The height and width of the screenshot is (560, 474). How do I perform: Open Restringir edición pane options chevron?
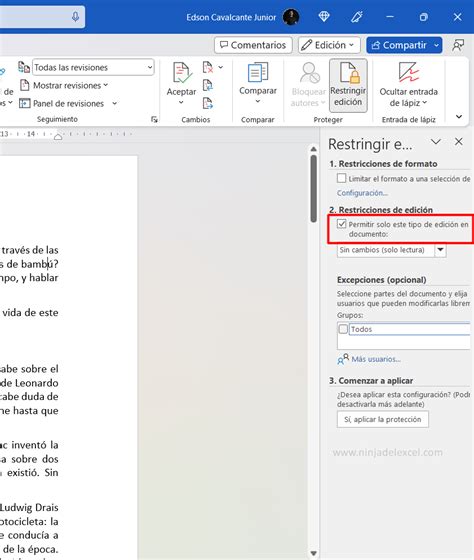[435, 142]
